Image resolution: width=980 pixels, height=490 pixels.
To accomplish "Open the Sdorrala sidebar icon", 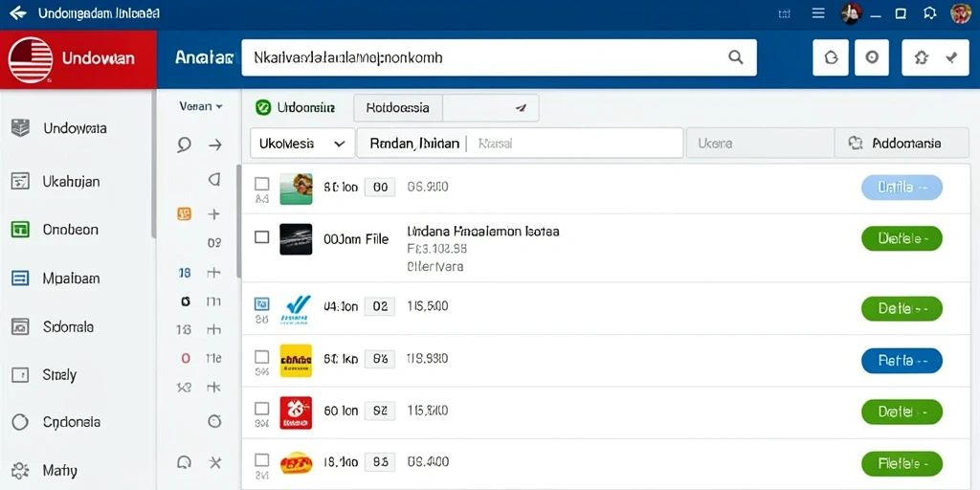I will [x=21, y=326].
